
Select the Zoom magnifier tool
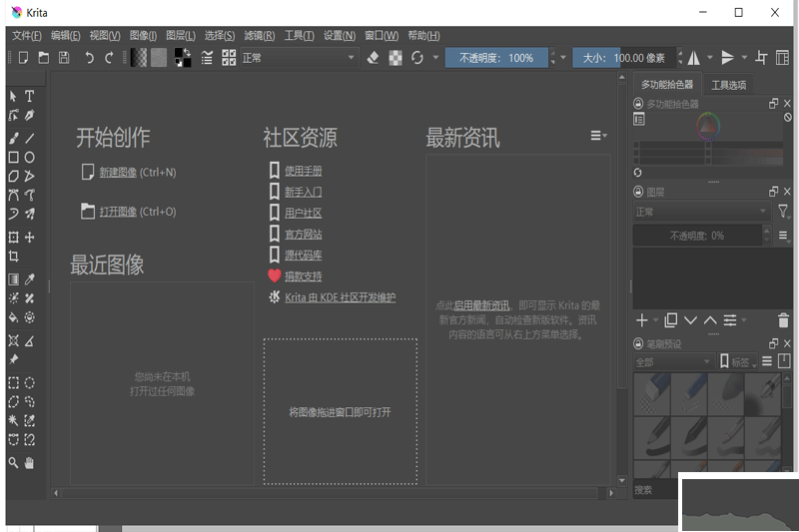click(14, 462)
